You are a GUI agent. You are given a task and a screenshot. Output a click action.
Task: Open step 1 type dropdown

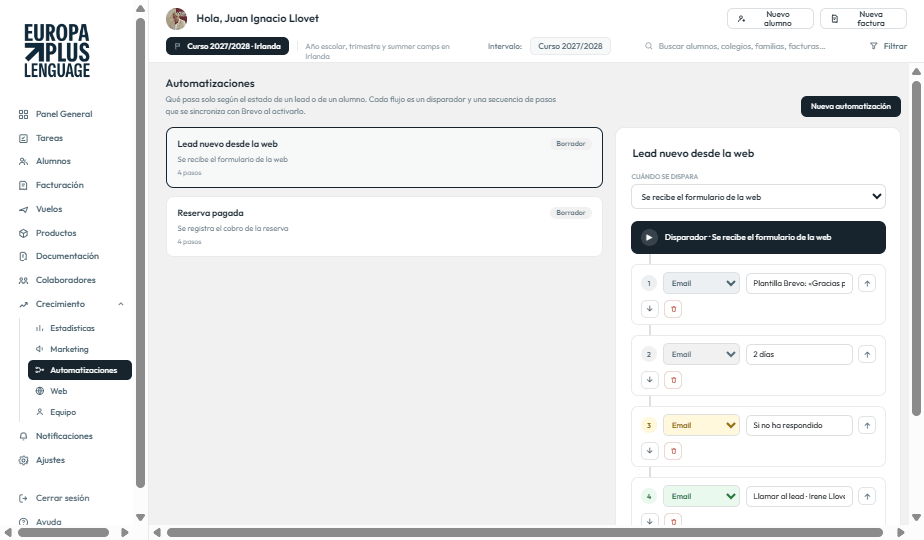coord(701,284)
